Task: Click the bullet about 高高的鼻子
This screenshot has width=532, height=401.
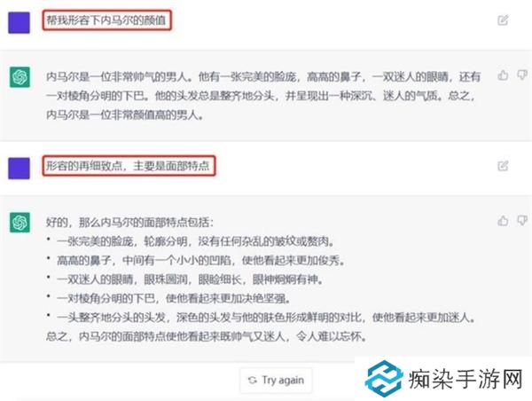Action: [x=201, y=261]
